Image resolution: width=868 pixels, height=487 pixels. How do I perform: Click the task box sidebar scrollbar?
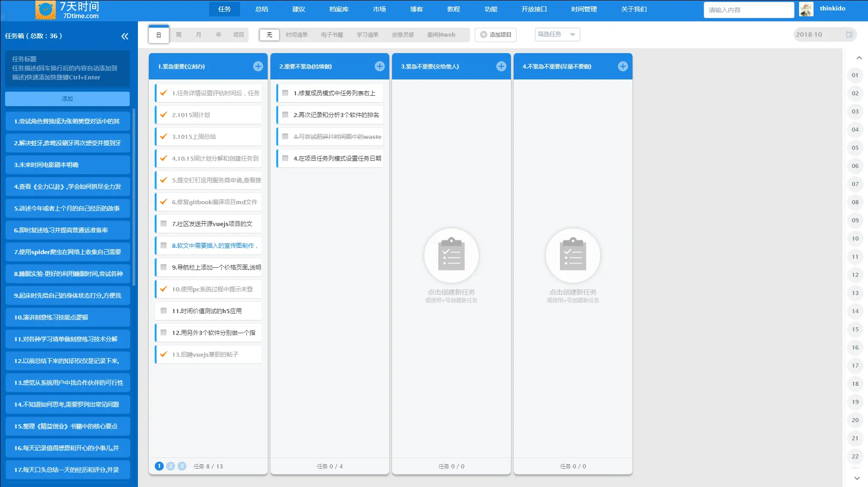pos(134,197)
